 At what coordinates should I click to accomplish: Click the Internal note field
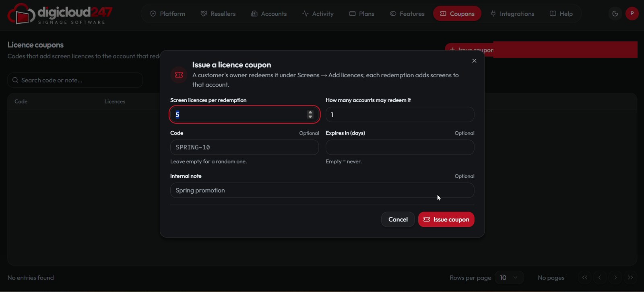[x=322, y=191]
